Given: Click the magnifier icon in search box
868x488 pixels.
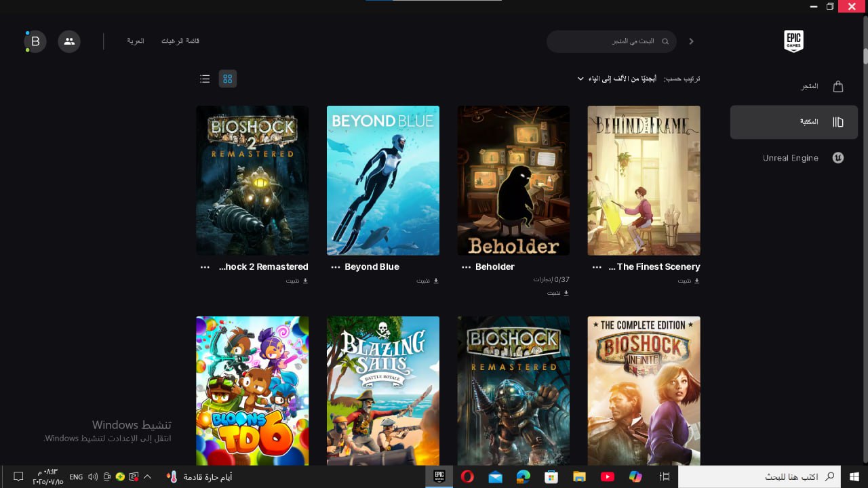Looking at the screenshot, I should pyautogui.click(x=665, y=41).
